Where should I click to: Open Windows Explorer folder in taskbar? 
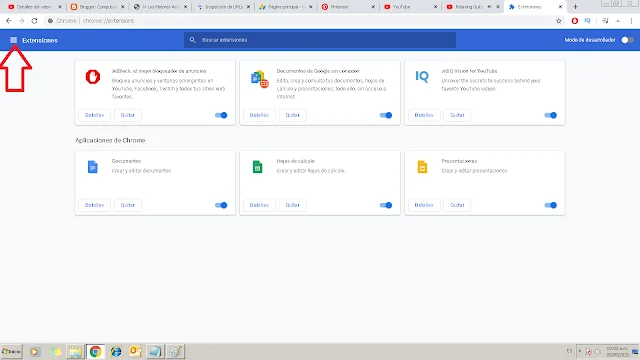click(75, 351)
